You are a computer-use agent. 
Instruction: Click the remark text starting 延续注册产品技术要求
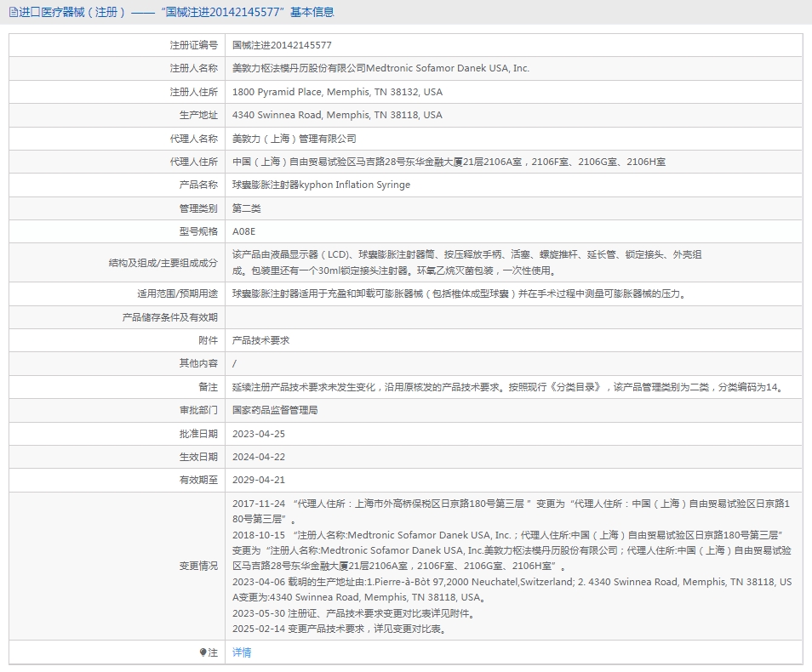pyautogui.click(x=509, y=387)
